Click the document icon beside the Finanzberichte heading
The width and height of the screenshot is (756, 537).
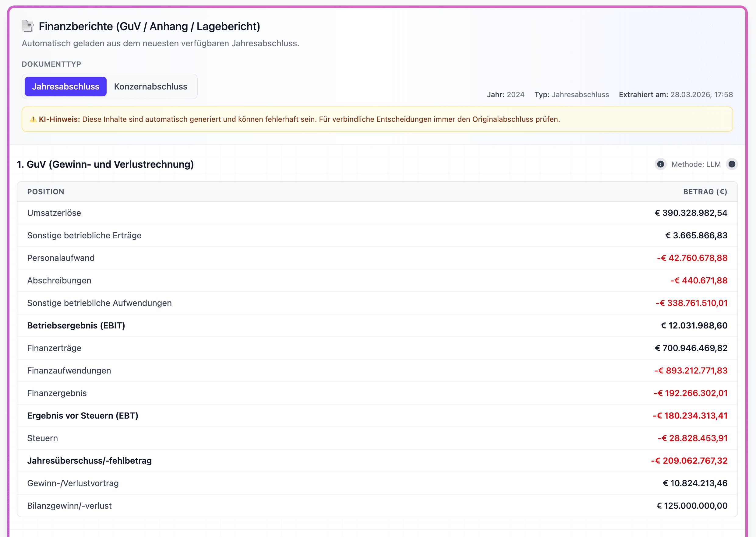pos(28,26)
